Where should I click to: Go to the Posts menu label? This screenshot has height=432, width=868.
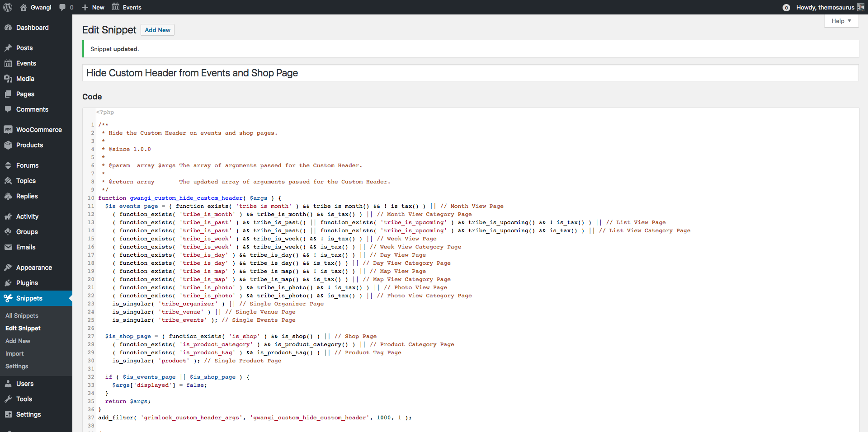pyautogui.click(x=24, y=48)
